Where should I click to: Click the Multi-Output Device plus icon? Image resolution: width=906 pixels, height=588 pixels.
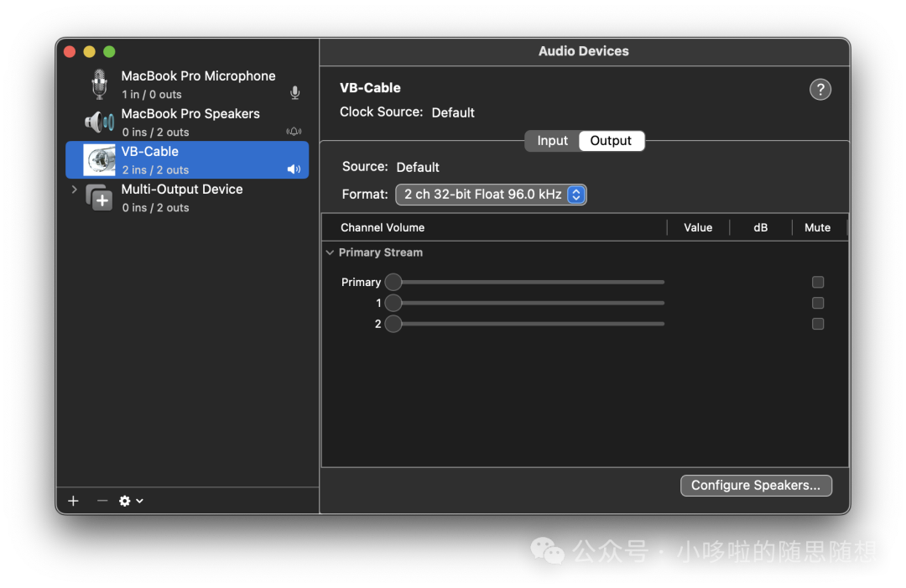point(100,198)
